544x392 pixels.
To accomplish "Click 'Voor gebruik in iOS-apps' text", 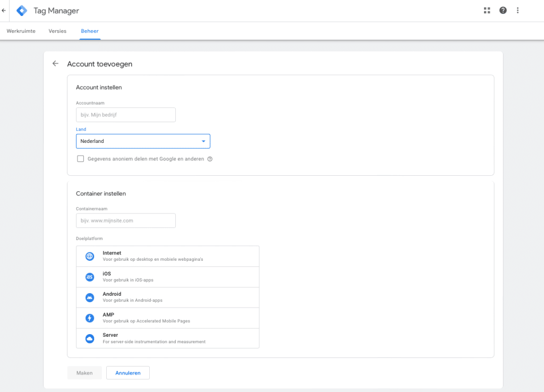I will 128,280.
